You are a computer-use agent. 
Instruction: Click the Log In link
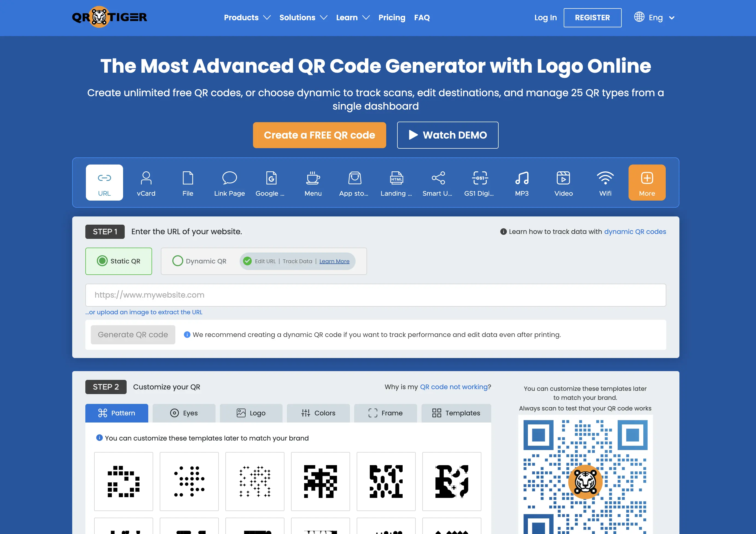(x=545, y=18)
